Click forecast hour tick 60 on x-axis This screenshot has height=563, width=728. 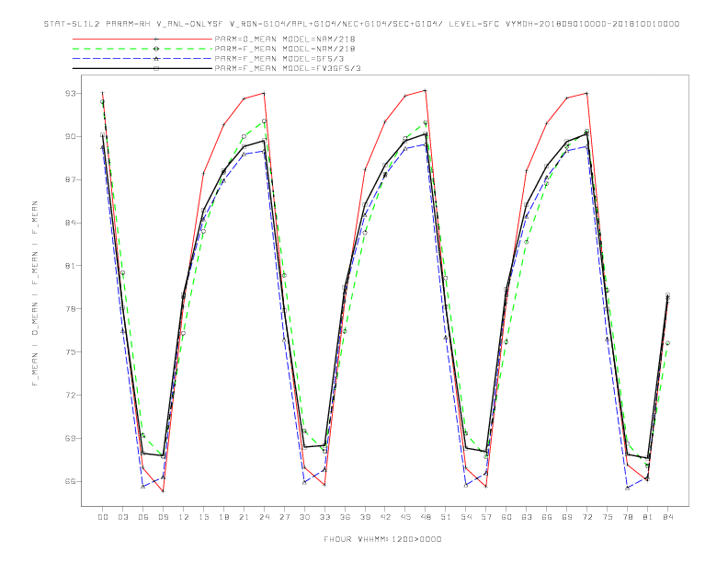pyautogui.click(x=506, y=517)
